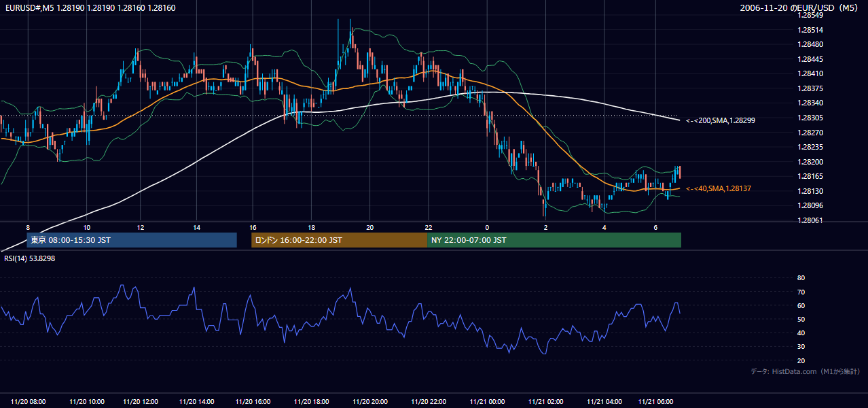Click RSI level 60 on the scale

point(801,305)
